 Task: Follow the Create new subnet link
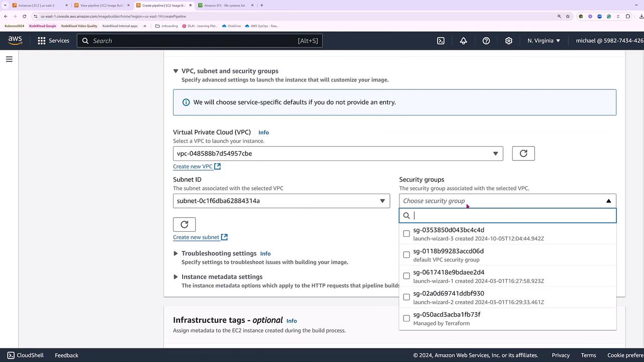[196, 237]
